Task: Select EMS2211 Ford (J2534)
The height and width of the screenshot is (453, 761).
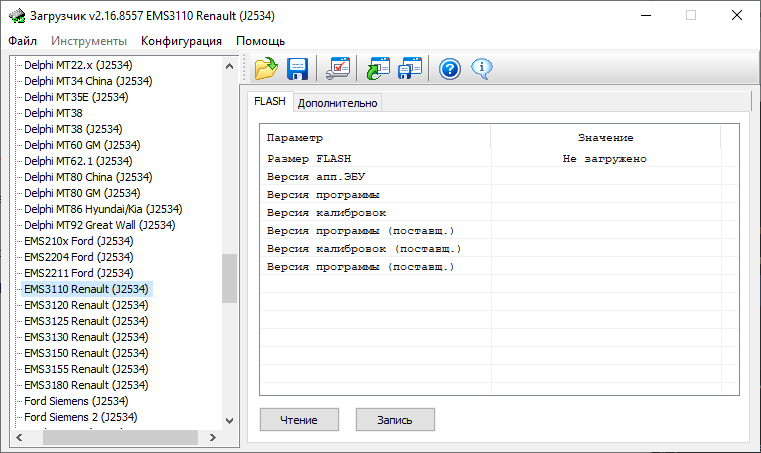Action: coord(79,273)
